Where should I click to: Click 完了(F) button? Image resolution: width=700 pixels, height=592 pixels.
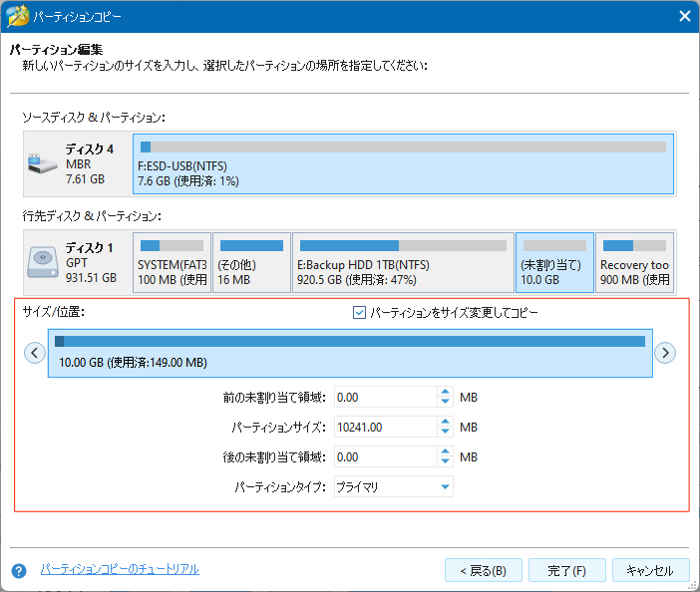pyautogui.click(x=566, y=571)
